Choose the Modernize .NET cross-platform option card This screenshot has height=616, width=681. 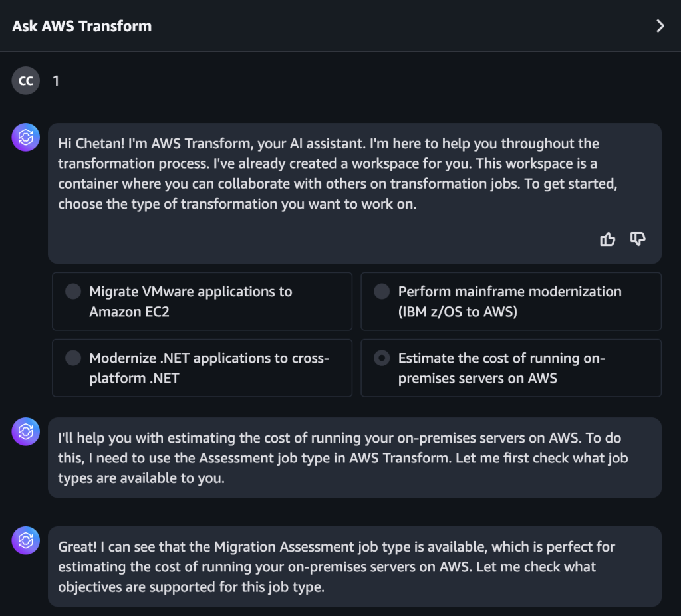(202, 367)
